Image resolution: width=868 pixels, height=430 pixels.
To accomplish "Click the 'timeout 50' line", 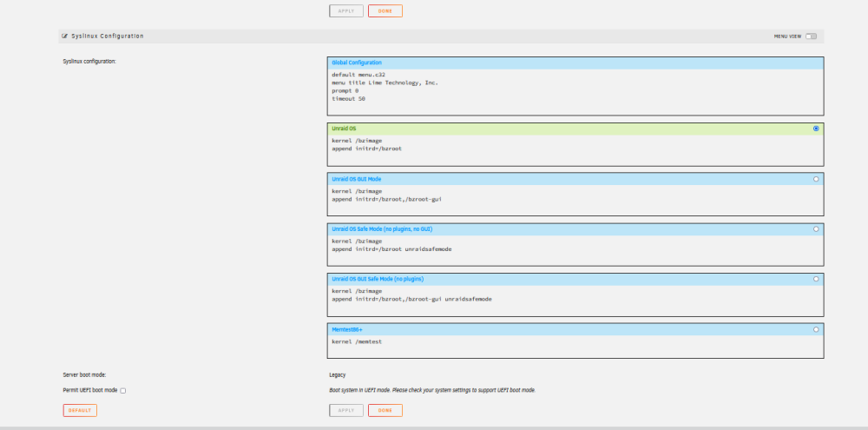I will (x=349, y=99).
